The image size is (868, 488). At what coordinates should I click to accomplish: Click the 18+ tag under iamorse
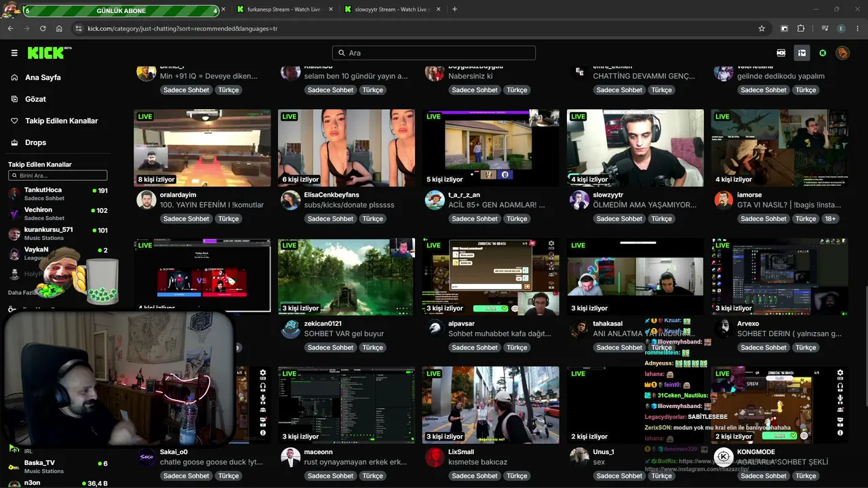[x=831, y=219]
